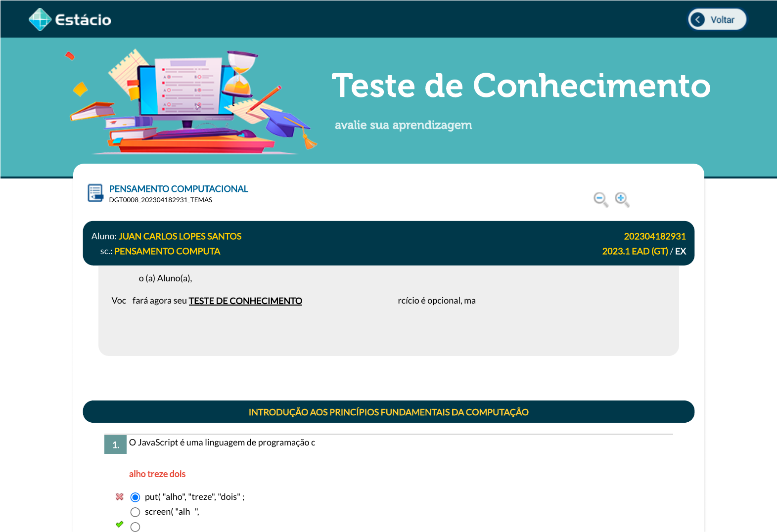Click the course code DGT0008_202304182931_TEMAS
The width and height of the screenshot is (777, 532).
tap(160, 200)
